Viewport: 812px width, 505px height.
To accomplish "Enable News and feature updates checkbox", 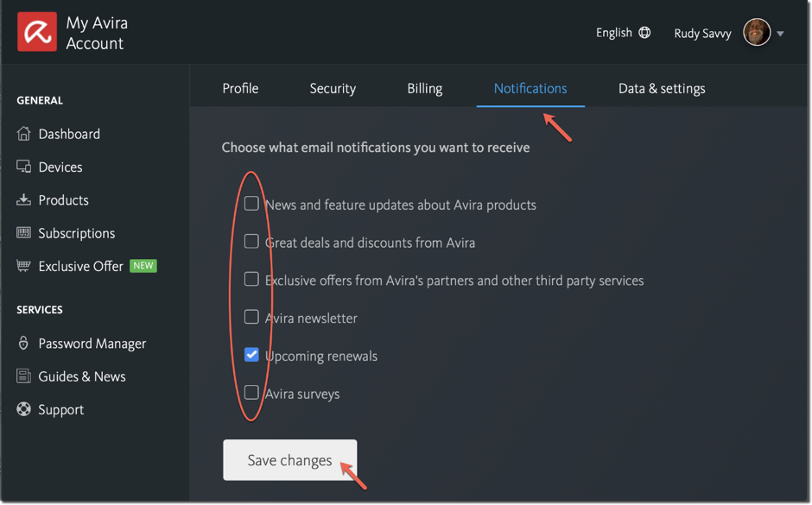I will (251, 204).
